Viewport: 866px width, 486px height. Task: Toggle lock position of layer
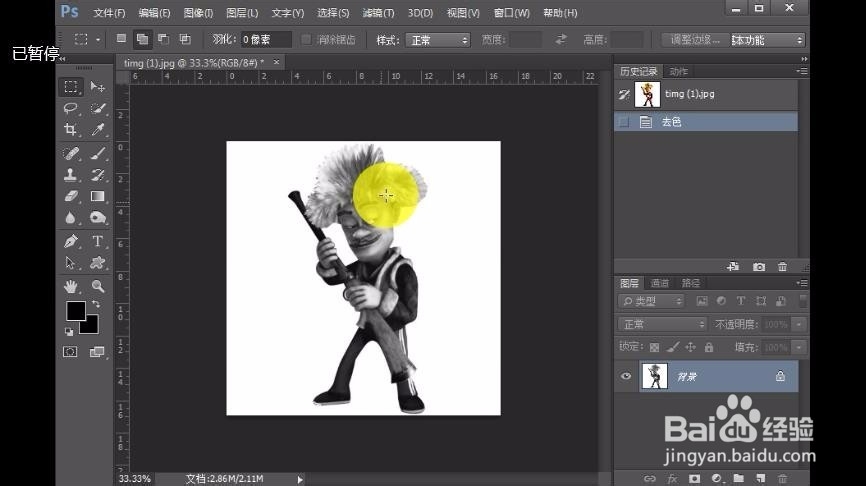690,347
